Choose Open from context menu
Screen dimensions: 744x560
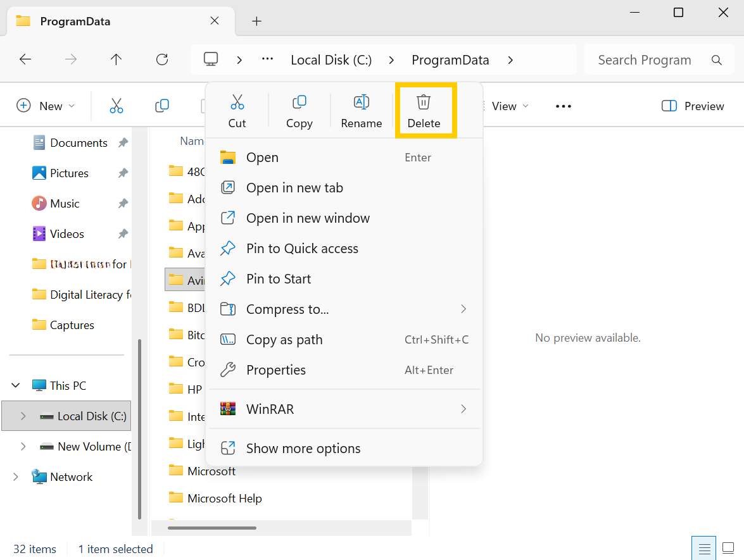point(344,158)
